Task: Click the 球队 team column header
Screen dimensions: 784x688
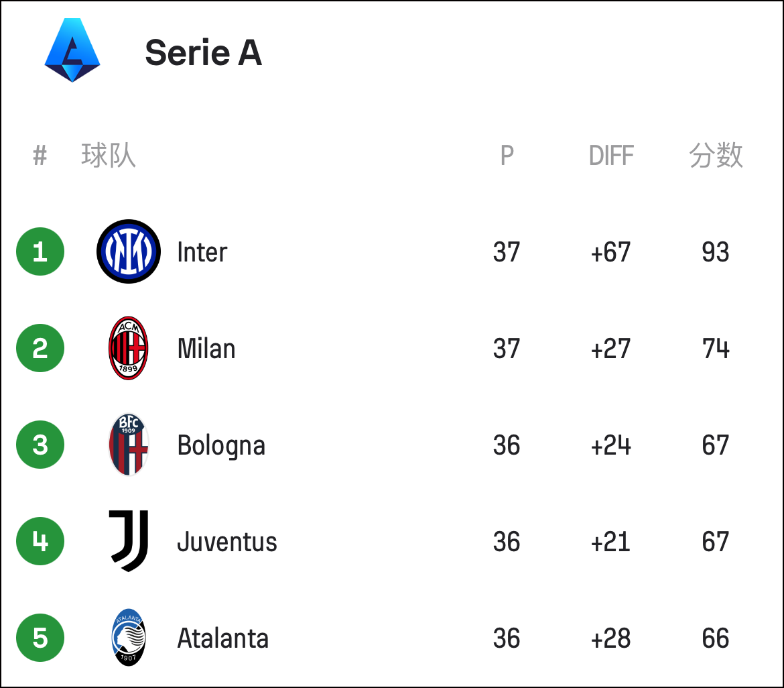Action: point(108,155)
